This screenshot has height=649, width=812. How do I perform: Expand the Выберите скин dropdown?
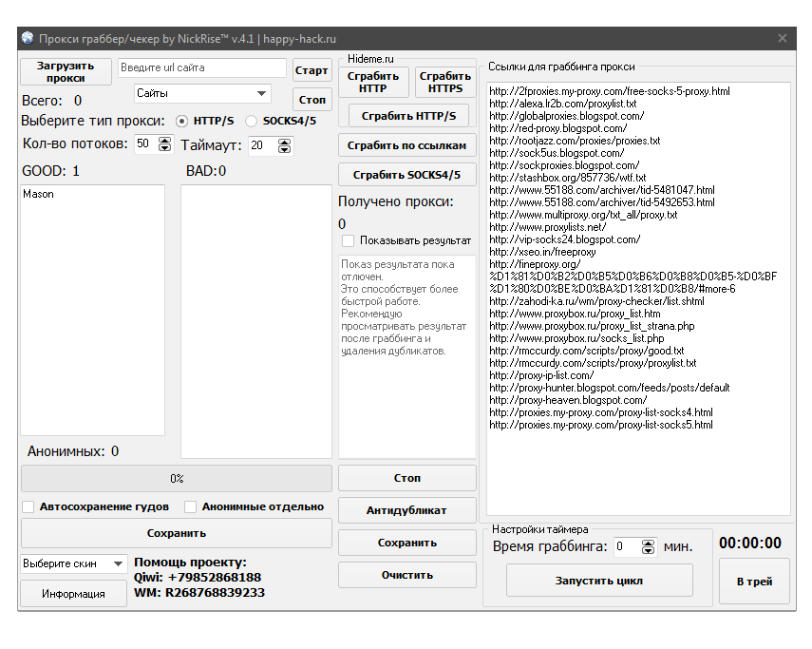click(74, 563)
